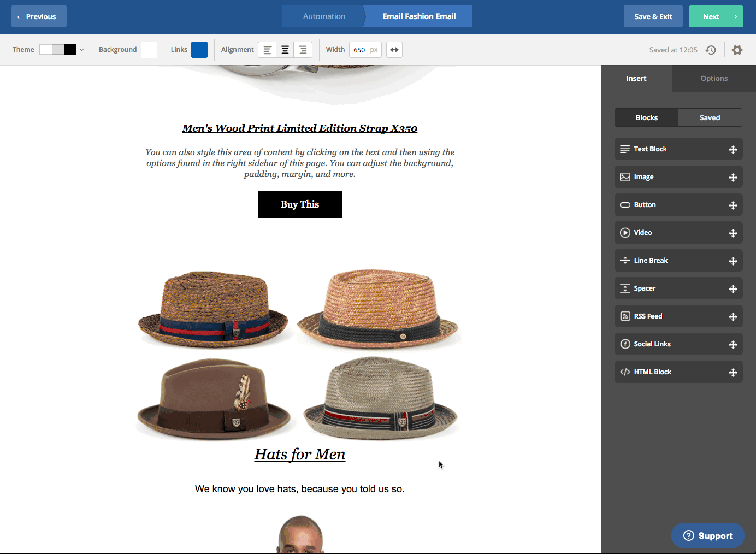Toggle full-width arrows icon beside width field

point(394,50)
